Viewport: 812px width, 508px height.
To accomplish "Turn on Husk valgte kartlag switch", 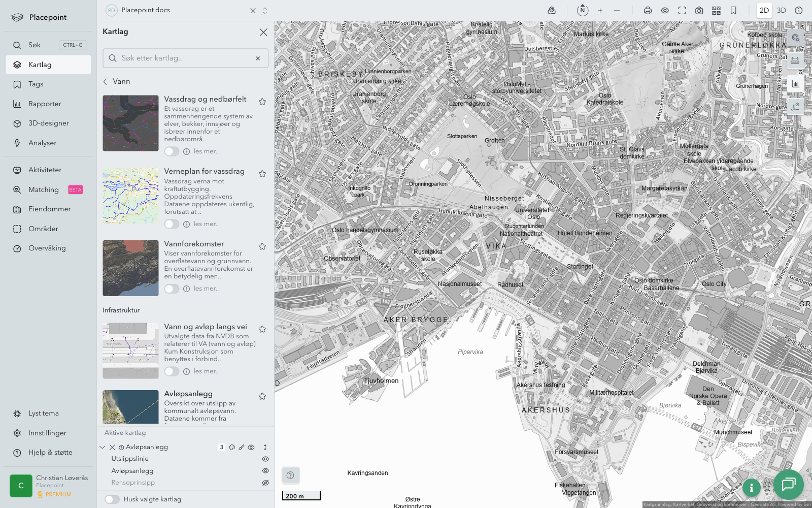I will coord(112,499).
